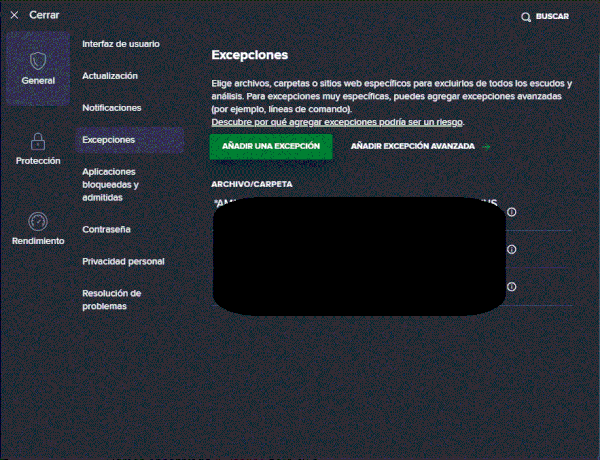Select the General shield icon
This screenshot has width=600, height=460.
(x=37, y=59)
